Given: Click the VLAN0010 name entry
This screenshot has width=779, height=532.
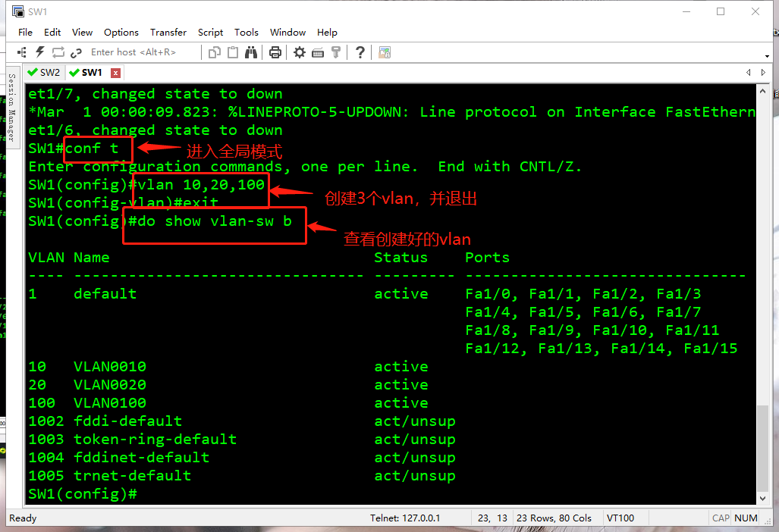Looking at the screenshot, I should [x=110, y=367].
